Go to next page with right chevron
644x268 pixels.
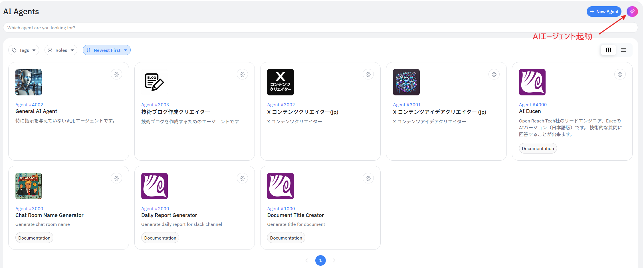coord(334,260)
